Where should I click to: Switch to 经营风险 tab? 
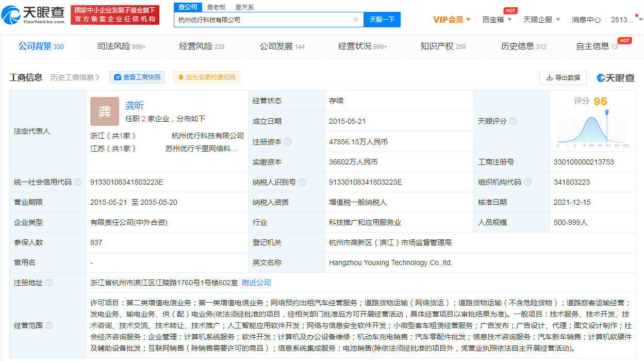click(202, 46)
